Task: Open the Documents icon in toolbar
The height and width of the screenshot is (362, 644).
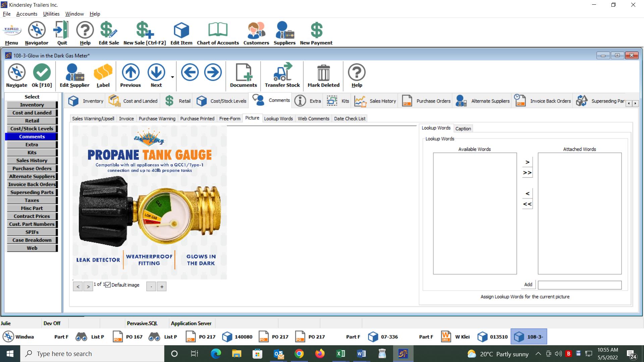Action: (243, 72)
